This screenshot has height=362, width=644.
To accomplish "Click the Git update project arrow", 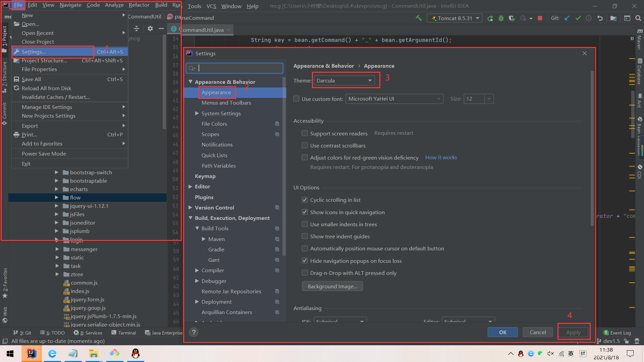I will point(567,18).
